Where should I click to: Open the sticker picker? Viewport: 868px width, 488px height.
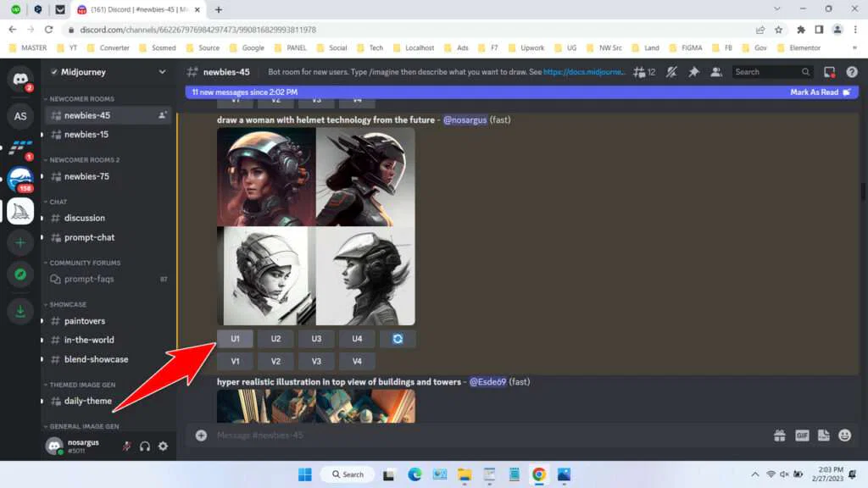823,435
